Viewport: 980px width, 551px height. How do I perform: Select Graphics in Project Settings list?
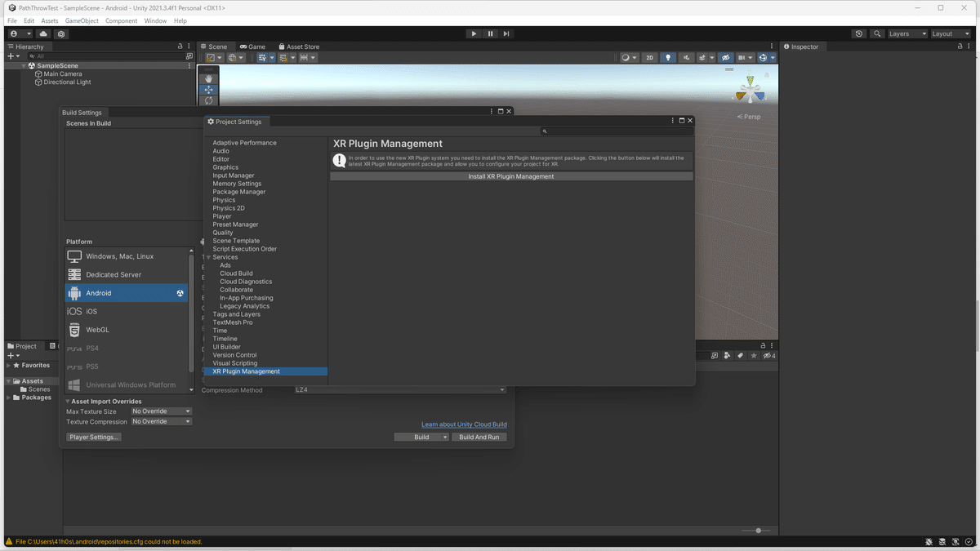[225, 167]
